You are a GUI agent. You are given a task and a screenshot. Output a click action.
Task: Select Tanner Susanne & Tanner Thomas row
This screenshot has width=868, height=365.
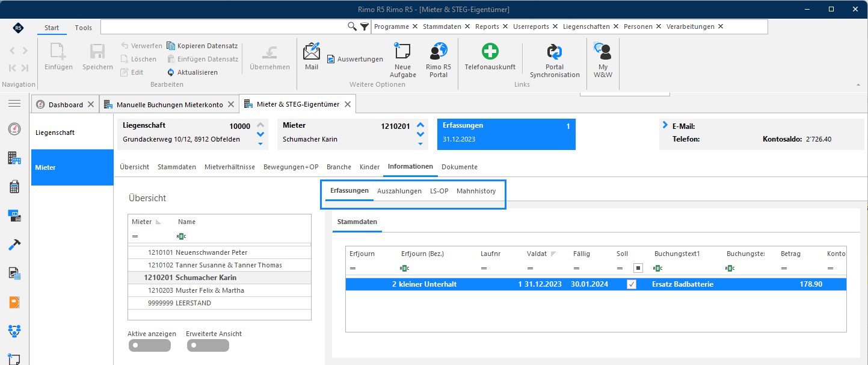pos(220,265)
